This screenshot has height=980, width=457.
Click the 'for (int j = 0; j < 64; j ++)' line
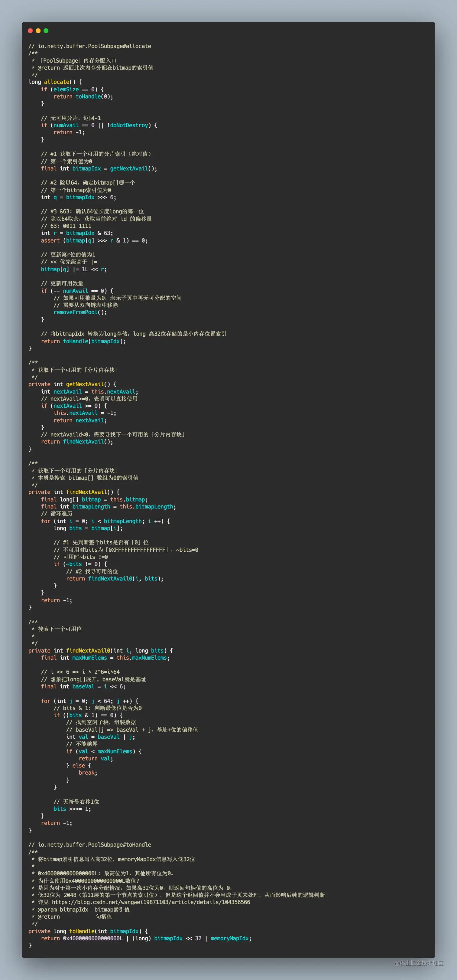90,701
